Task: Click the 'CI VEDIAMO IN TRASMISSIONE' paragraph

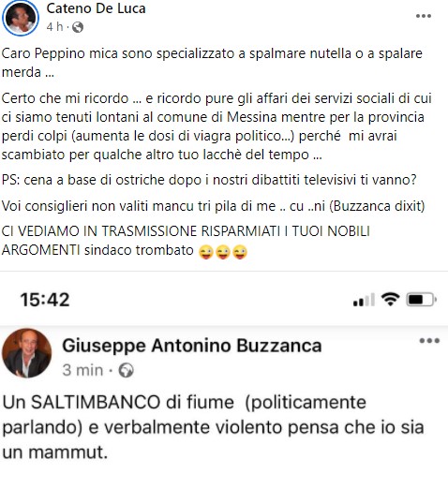Action: click(x=186, y=241)
